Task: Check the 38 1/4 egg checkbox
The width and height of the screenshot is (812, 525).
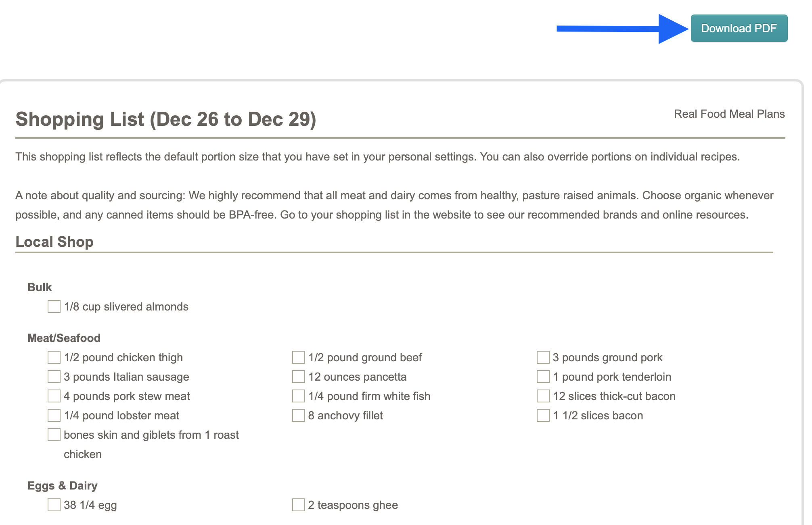Action: [x=54, y=505]
